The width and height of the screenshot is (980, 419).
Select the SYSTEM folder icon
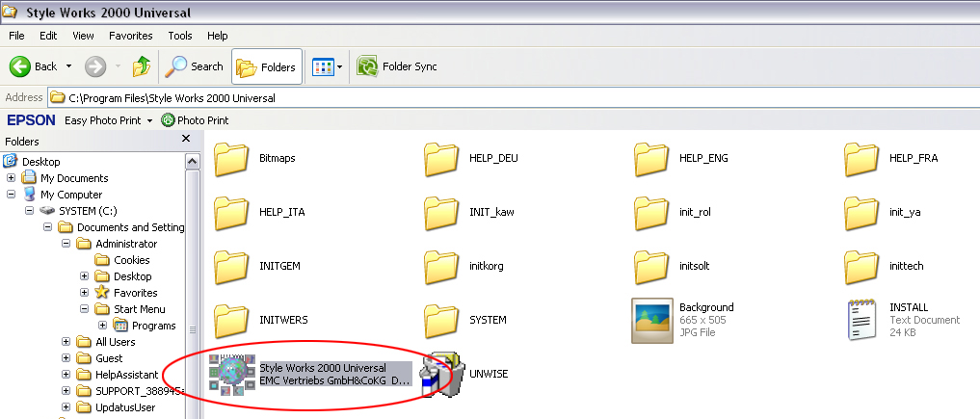pyautogui.click(x=441, y=321)
